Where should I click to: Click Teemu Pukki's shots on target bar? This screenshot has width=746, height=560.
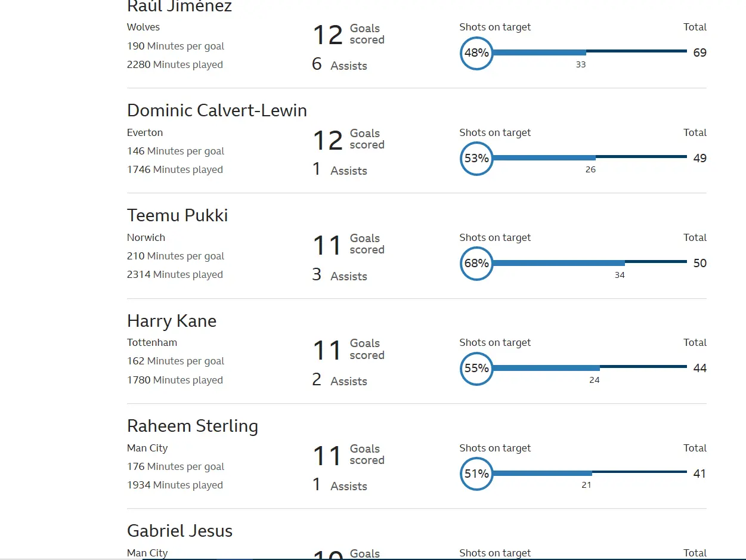558,263
